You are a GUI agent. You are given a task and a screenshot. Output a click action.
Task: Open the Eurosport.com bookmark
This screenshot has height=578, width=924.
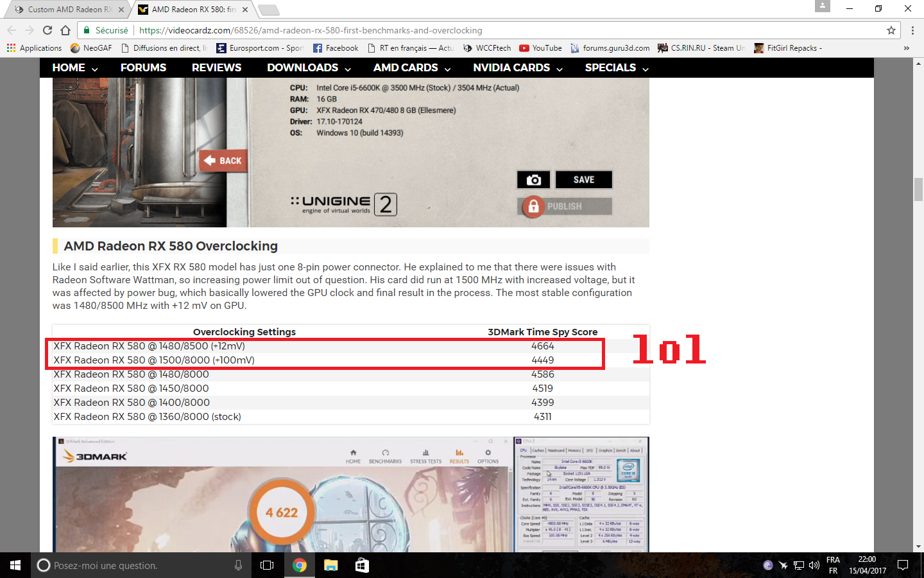pos(260,48)
